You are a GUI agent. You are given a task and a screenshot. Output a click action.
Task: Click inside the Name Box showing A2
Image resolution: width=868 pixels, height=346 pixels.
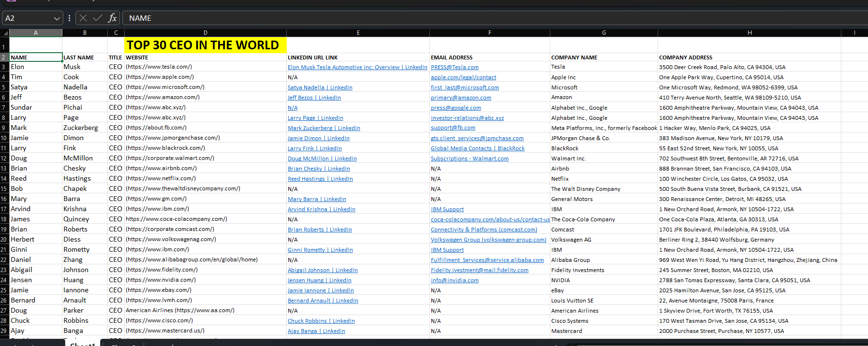click(28, 18)
